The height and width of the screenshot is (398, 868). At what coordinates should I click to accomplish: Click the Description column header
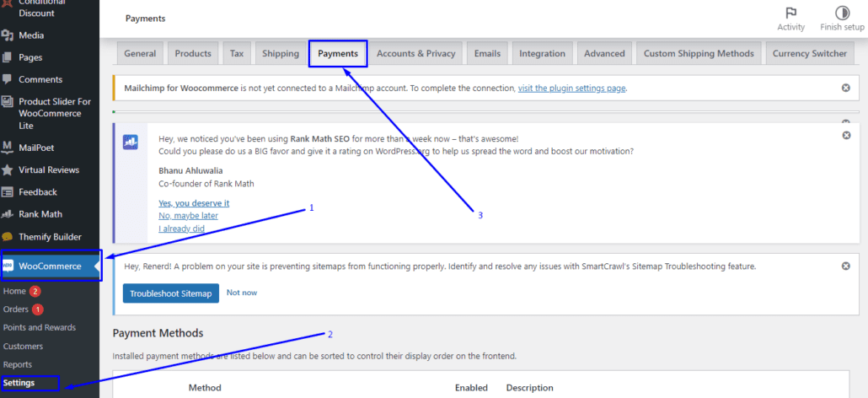(530, 388)
